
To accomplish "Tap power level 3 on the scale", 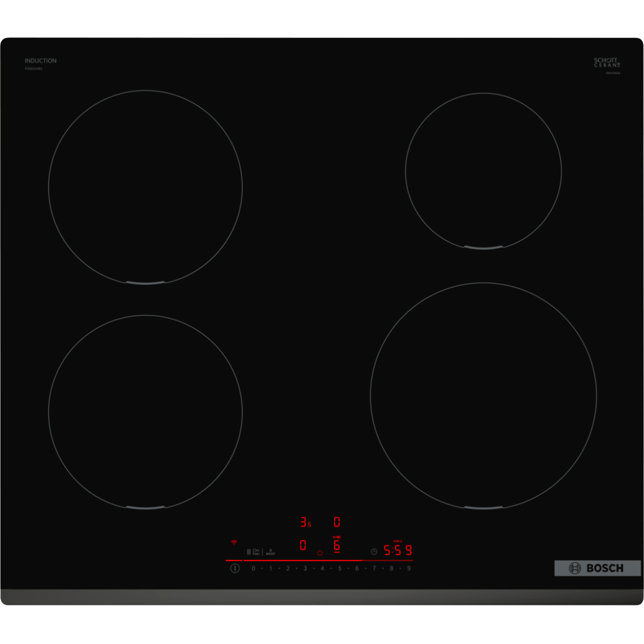I will tap(305, 569).
